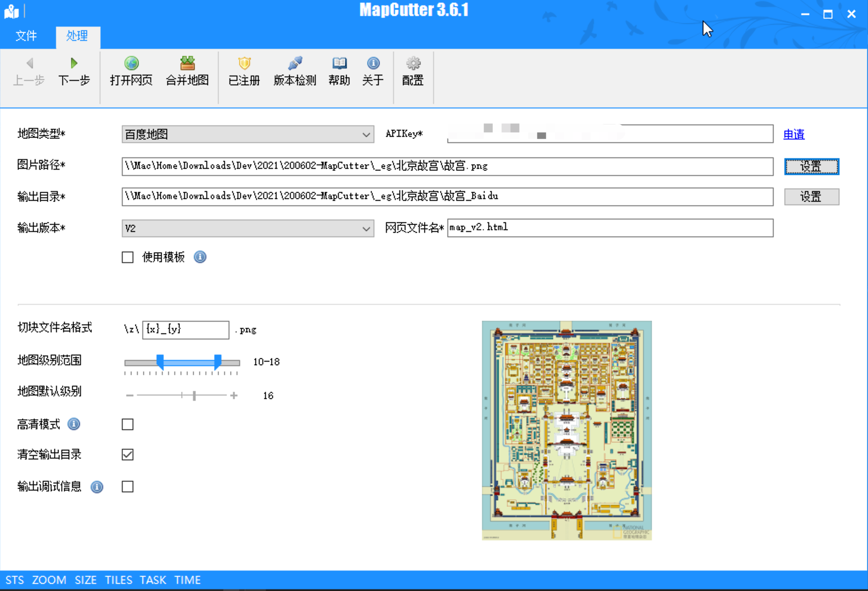Click the 图片路径 input field
The height and width of the screenshot is (591, 868).
pyautogui.click(x=447, y=166)
